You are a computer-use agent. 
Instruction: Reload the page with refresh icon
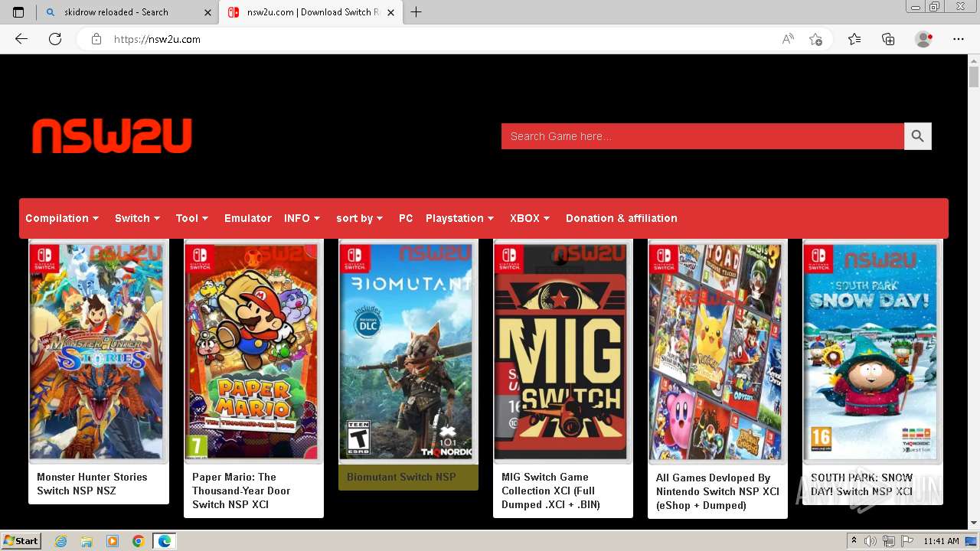click(x=55, y=39)
